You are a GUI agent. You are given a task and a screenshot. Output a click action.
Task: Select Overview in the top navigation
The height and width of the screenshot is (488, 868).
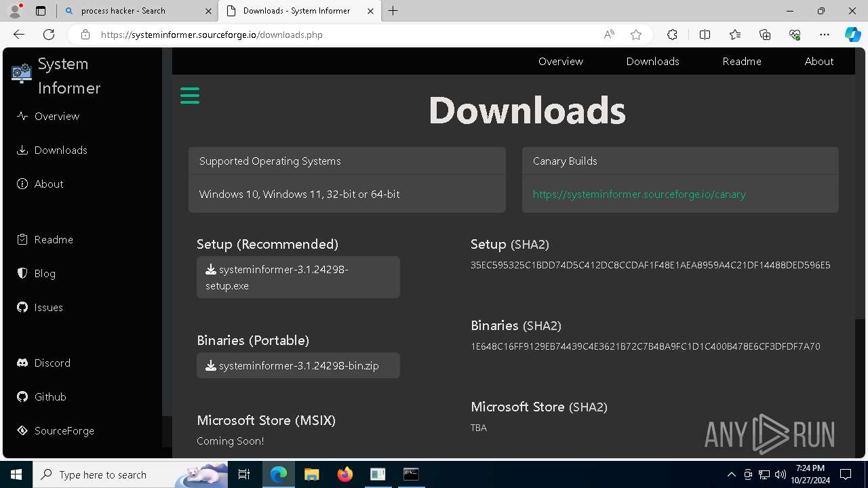click(x=561, y=61)
